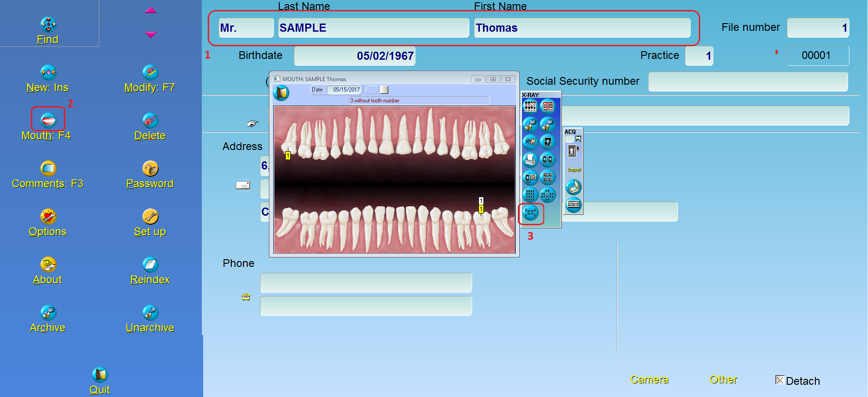Click the Delete eraser icon
868x397 pixels.
(x=150, y=120)
